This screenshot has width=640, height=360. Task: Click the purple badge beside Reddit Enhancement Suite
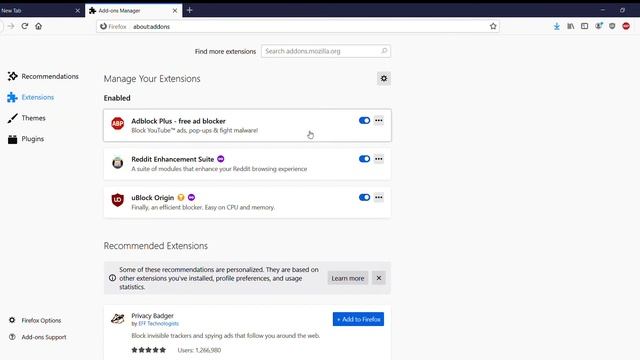(221, 159)
